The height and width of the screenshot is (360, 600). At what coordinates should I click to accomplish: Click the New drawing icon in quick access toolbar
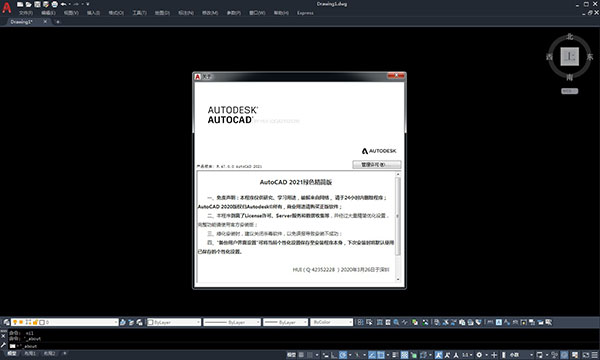(20, 4)
